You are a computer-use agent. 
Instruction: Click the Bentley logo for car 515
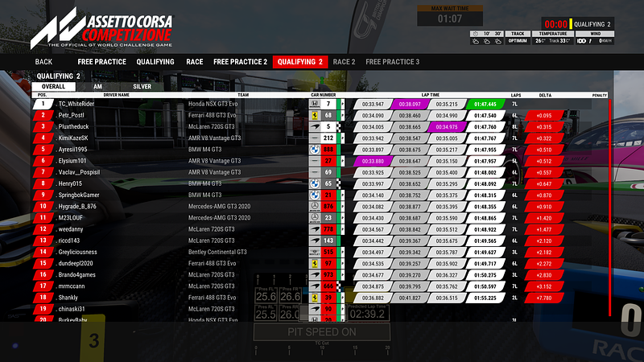314,253
